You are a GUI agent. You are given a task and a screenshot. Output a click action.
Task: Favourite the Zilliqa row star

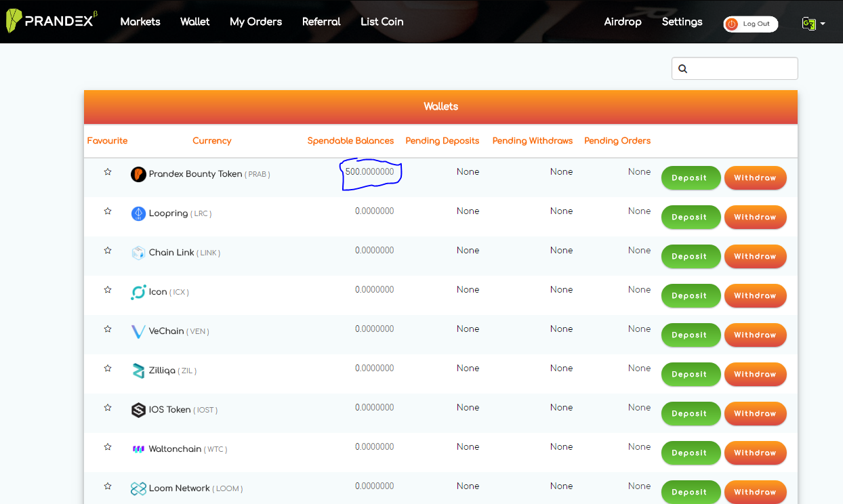coord(107,369)
